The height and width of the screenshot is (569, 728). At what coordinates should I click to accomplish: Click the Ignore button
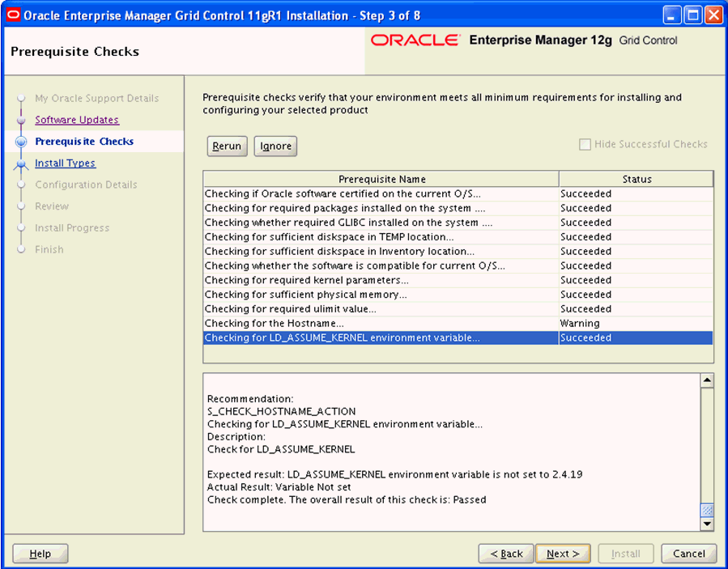(275, 146)
